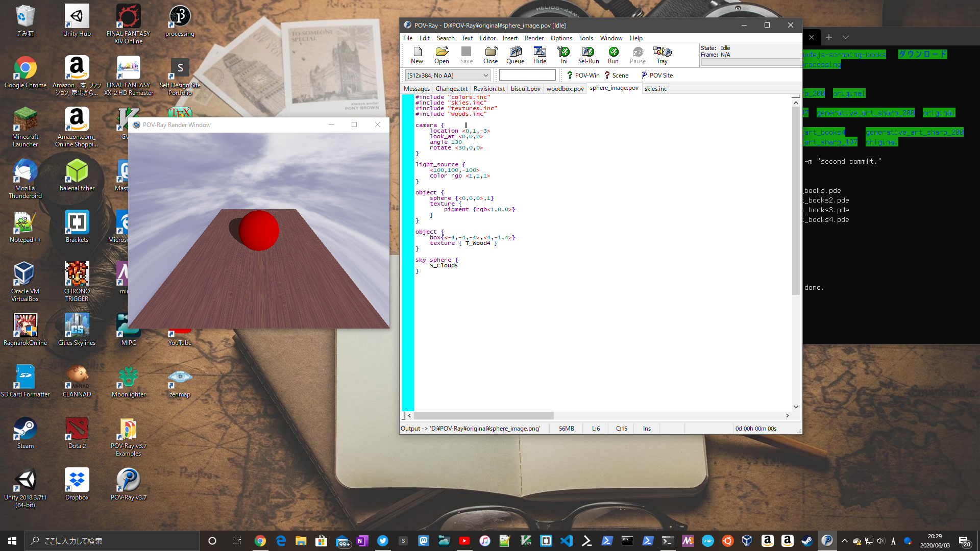This screenshot has height=551, width=980.
Task: Click the New file icon
Action: point(417,55)
